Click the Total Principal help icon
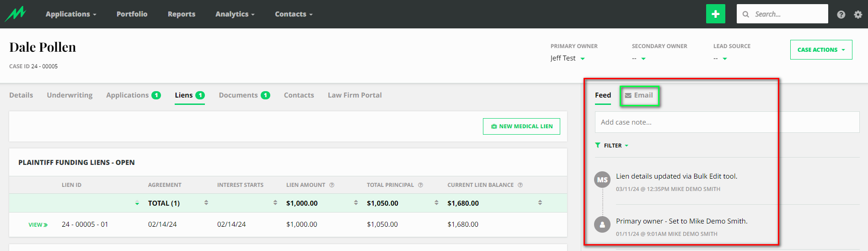The width and height of the screenshot is (868, 251). coord(420,185)
